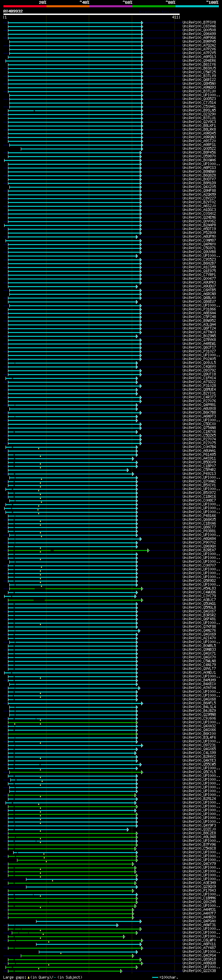This screenshot has height=980, width=222.
Task: Select the UniRef100_A9PD13 label
Action: [199, 57]
